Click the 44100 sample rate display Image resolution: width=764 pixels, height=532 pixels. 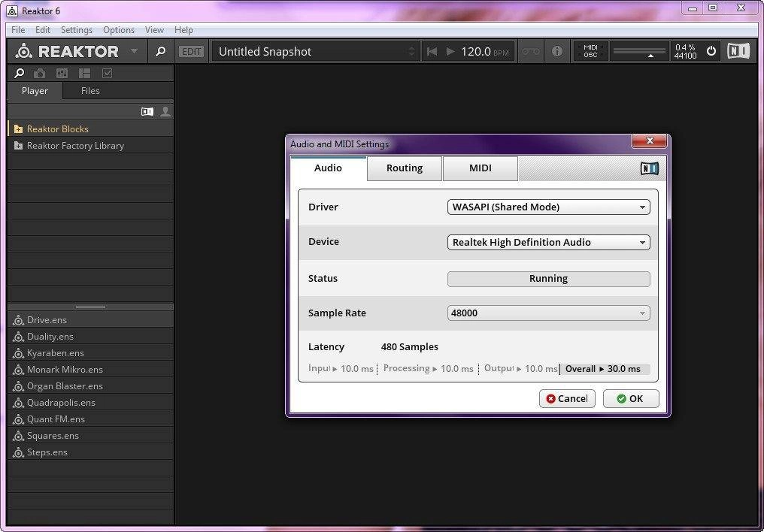pyautogui.click(x=685, y=56)
